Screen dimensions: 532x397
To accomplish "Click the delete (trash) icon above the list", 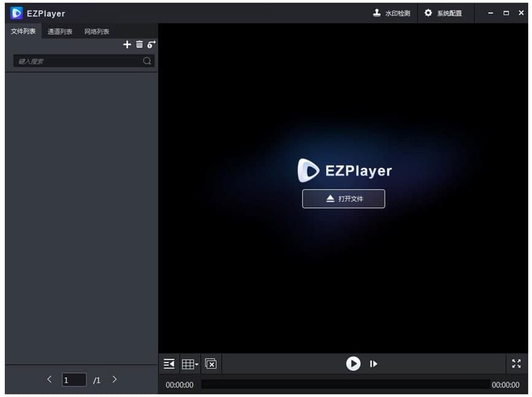I will 139,44.
